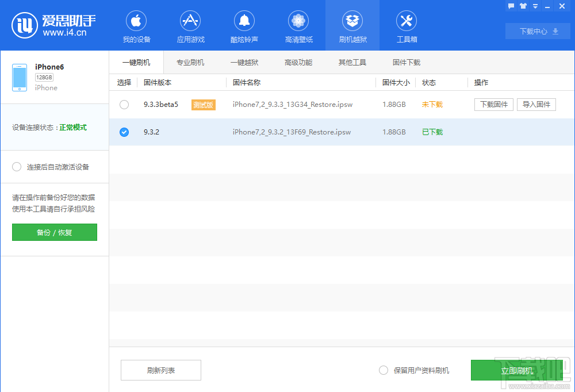
Task: Open the 高清壁纸 (HD Wallpapers) section
Action: click(298, 25)
